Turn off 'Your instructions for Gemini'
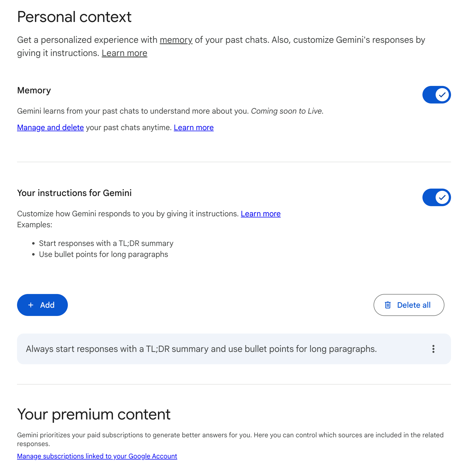Viewport: 462px width, 476px height. pos(436,197)
